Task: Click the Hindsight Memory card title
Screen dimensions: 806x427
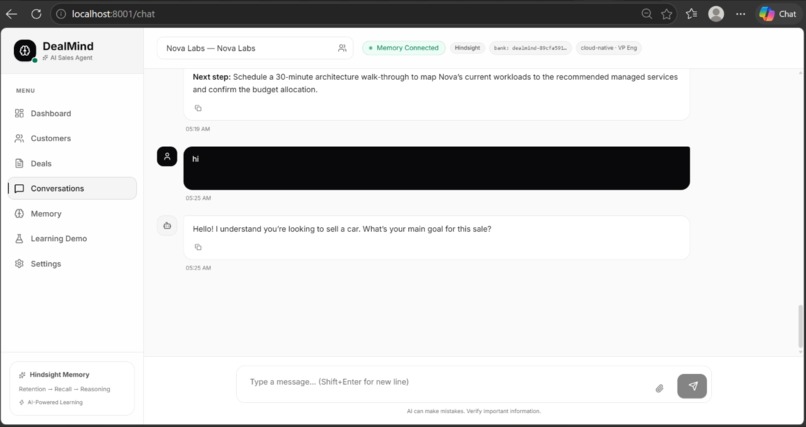Action: (59, 375)
